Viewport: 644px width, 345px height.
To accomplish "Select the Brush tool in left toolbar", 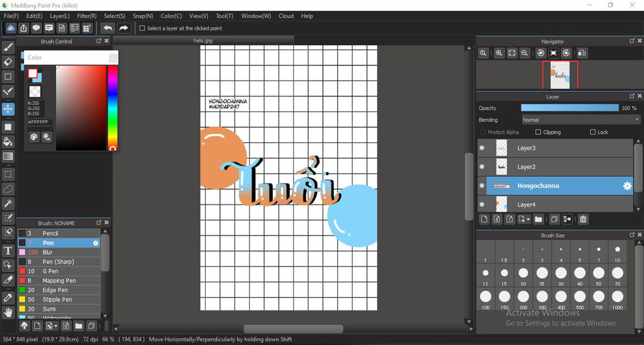I will [x=8, y=47].
